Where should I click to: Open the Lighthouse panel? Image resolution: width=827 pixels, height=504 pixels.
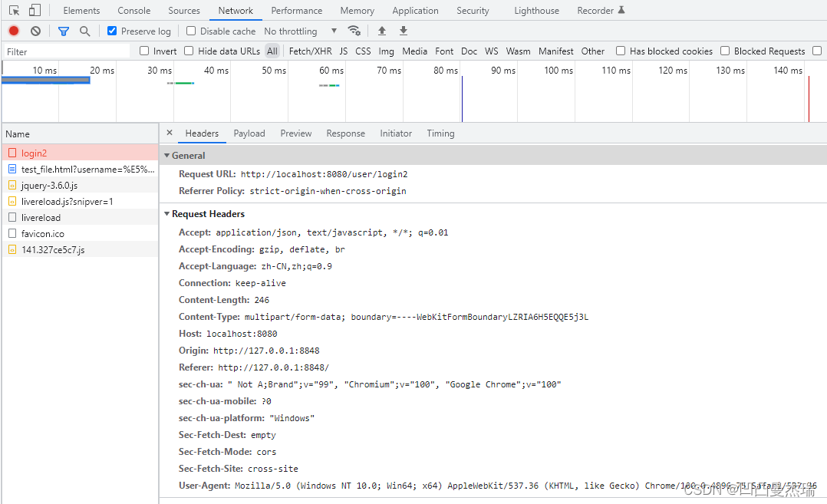click(x=536, y=11)
